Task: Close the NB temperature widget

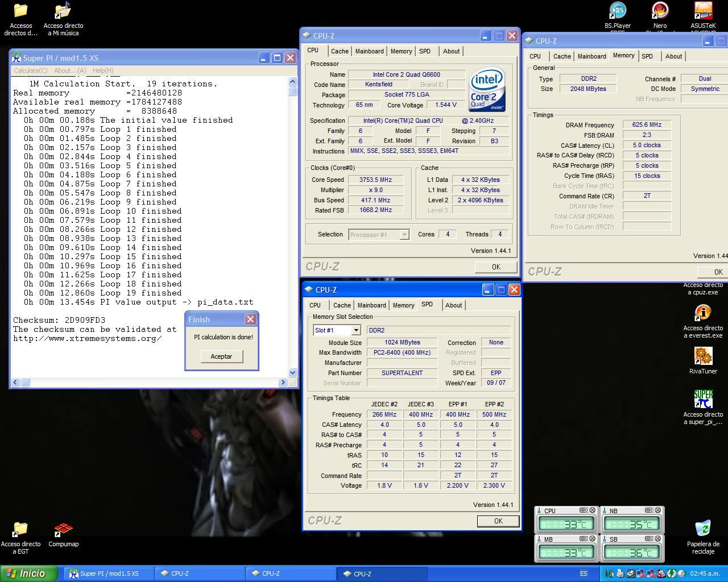Action: coord(657,510)
